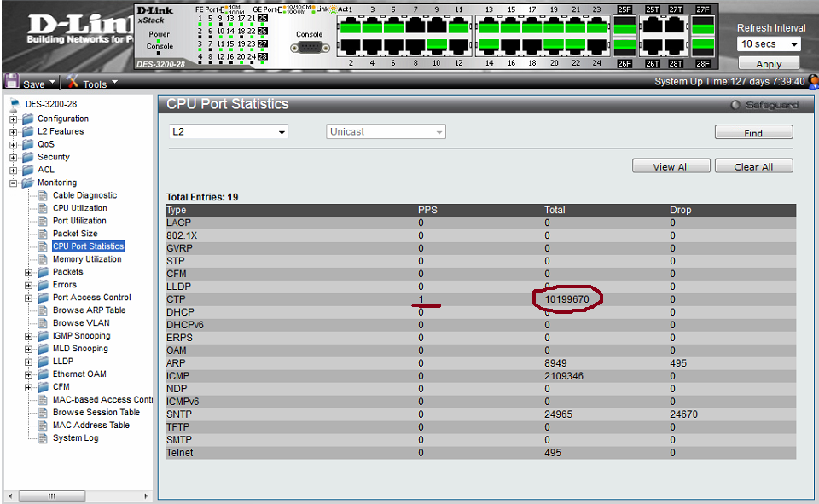This screenshot has height=504, width=819.
Task: Click the SNTP drop value 24670
Action: 683,414
